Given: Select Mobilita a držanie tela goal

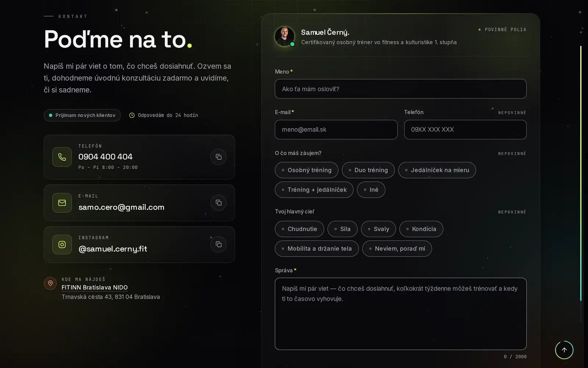Looking at the screenshot, I should 317,249.
